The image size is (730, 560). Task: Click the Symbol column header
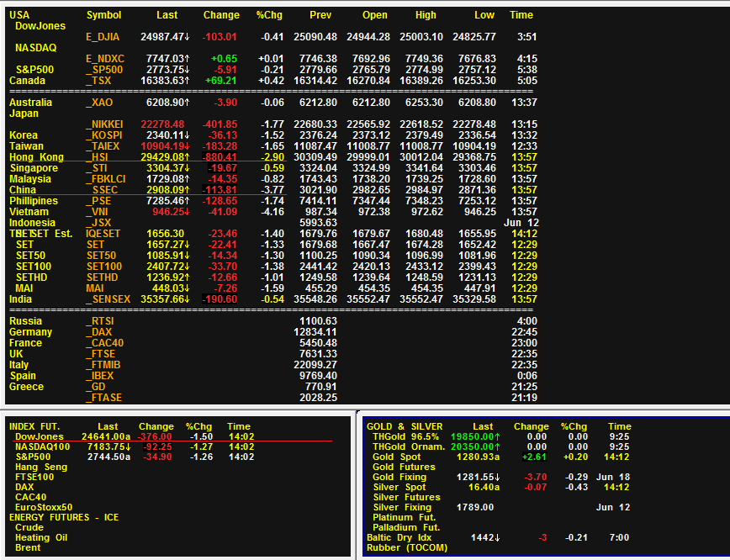[x=103, y=15]
